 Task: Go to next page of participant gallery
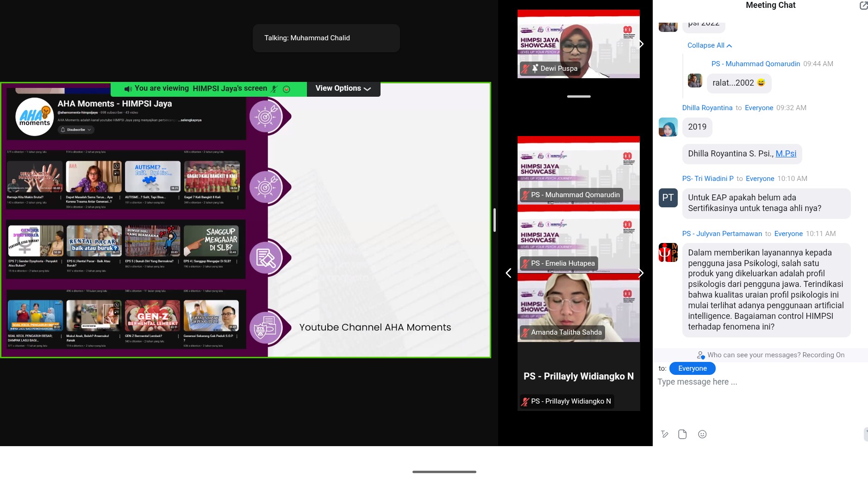click(x=641, y=273)
